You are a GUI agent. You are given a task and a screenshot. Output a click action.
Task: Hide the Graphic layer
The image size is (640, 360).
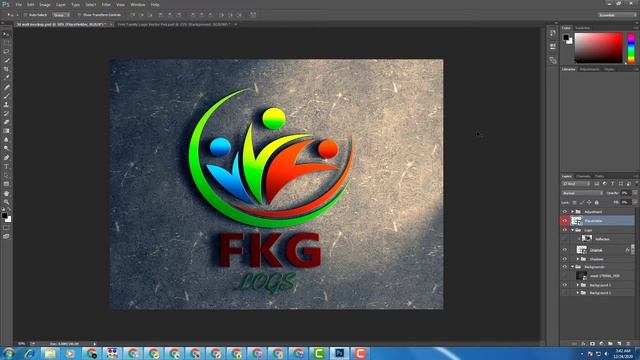click(x=565, y=250)
